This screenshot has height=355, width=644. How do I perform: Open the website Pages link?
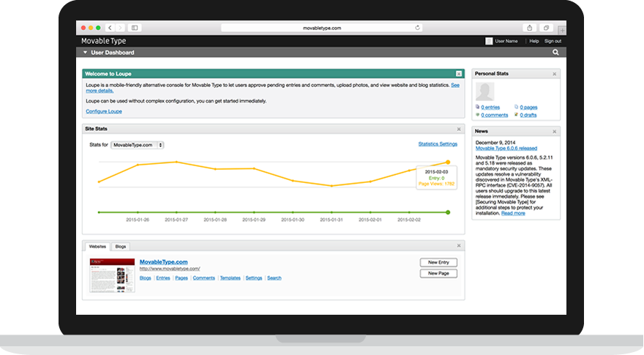(x=181, y=278)
